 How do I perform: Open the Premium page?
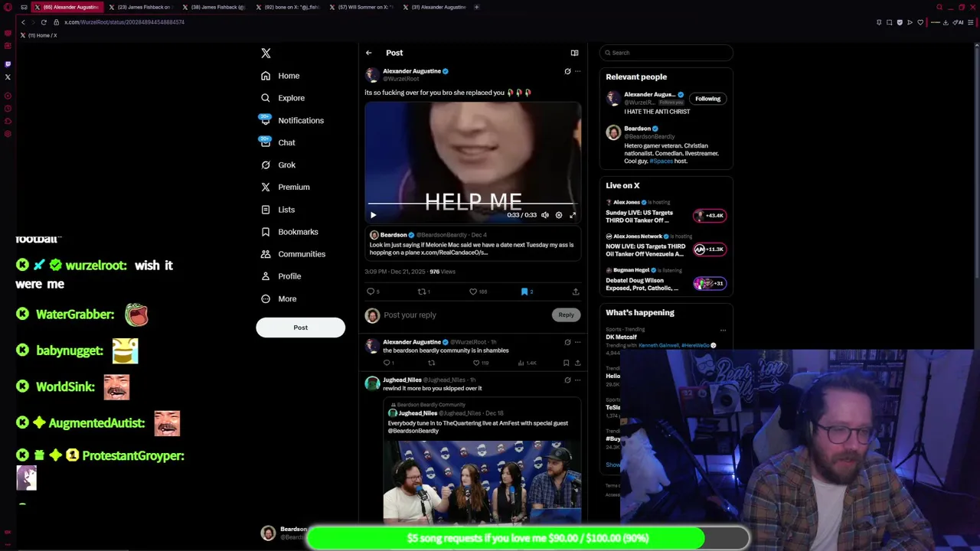click(x=285, y=187)
